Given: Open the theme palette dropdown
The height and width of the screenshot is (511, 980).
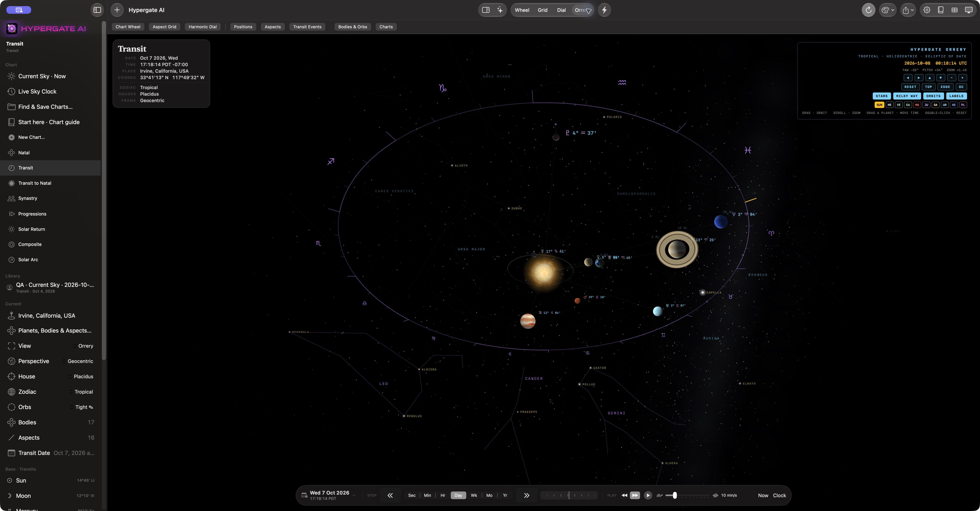Looking at the screenshot, I should tap(888, 10).
